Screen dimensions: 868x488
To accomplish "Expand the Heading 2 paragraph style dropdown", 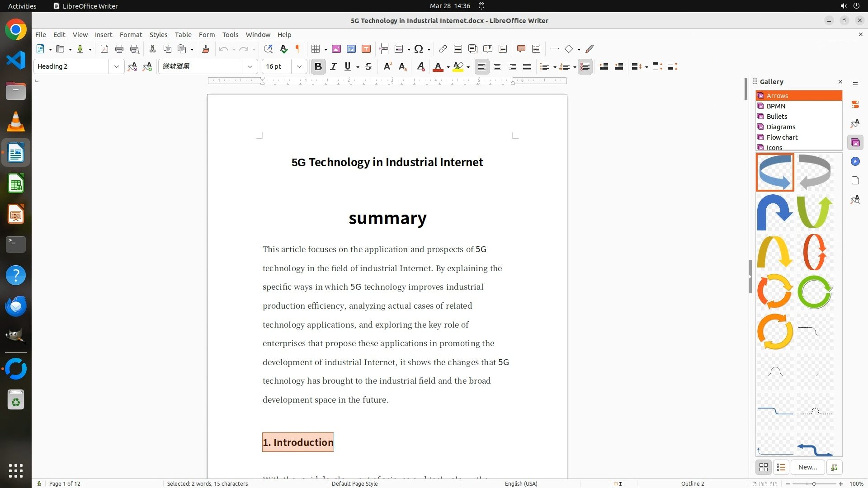I will pyautogui.click(x=116, y=66).
